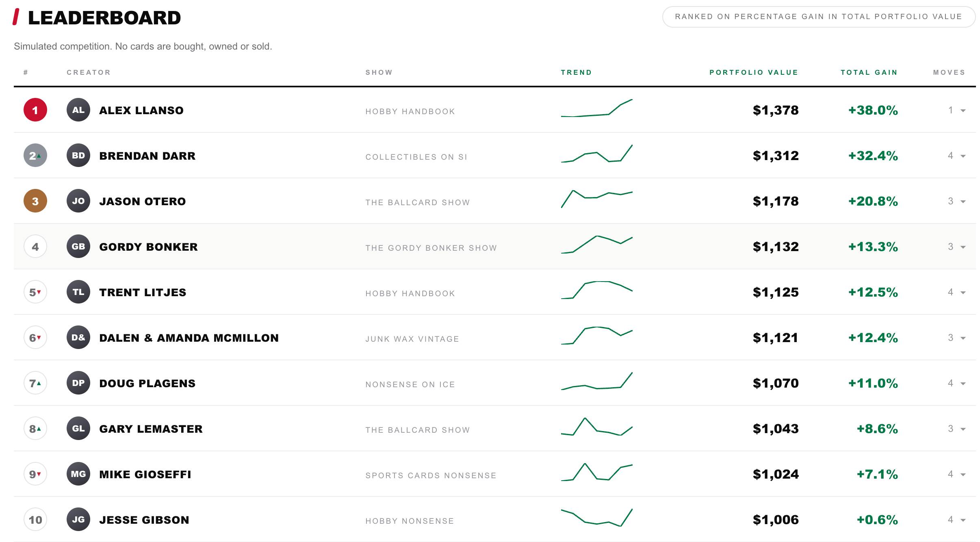The height and width of the screenshot is (542, 980).
Task: Click the D& avatar for the McMillons
Action: tap(78, 337)
